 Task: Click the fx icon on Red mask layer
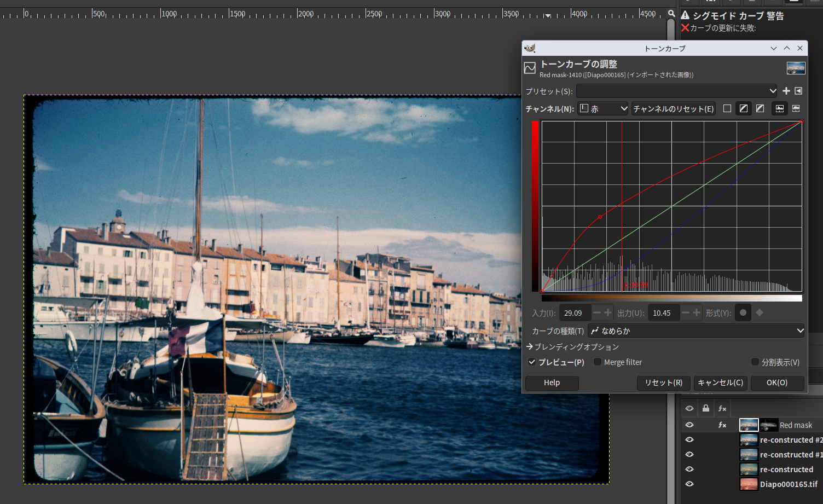722,425
